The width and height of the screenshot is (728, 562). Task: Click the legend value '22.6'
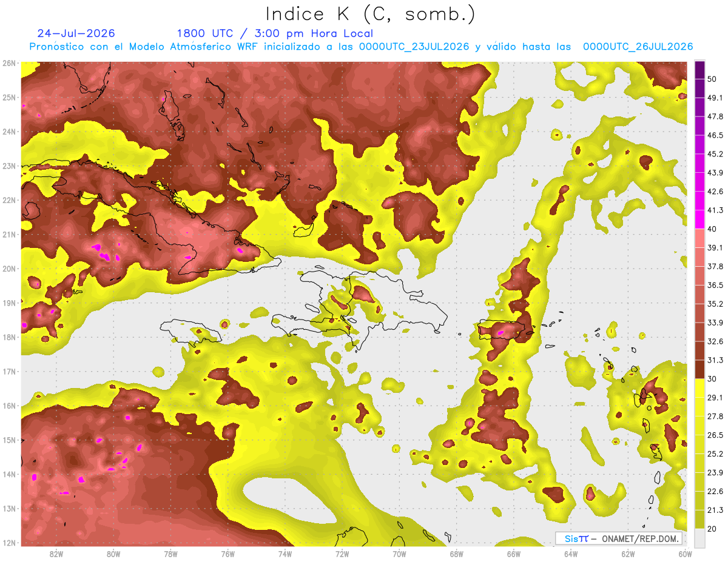(715, 492)
